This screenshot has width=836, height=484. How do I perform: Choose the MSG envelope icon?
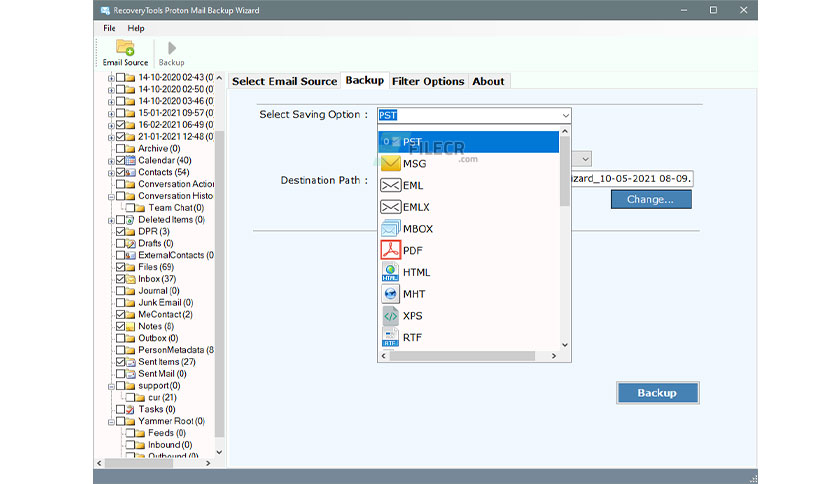click(x=390, y=164)
